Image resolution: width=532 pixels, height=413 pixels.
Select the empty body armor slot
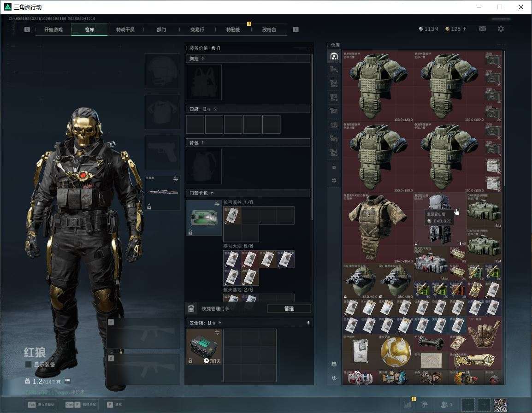(x=163, y=112)
